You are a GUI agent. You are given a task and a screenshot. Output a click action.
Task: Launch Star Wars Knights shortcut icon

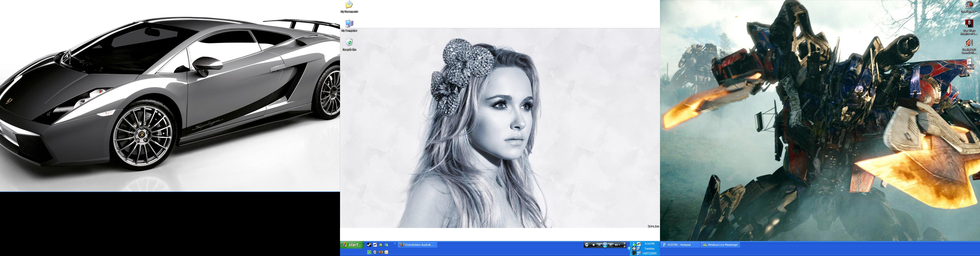coord(969,27)
